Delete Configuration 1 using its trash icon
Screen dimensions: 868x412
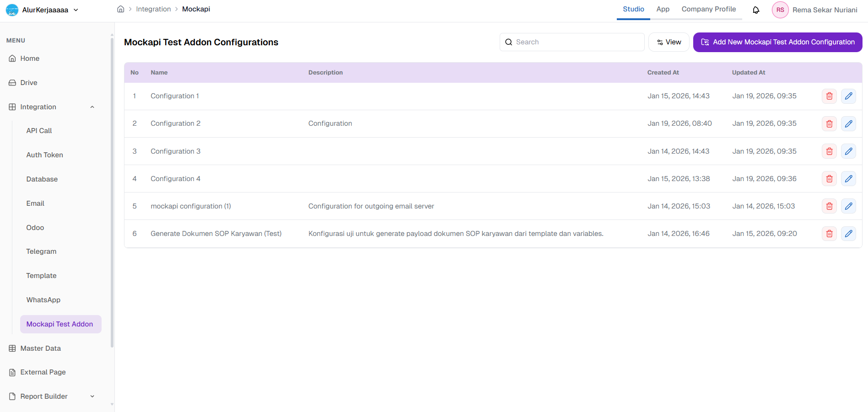pos(829,96)
